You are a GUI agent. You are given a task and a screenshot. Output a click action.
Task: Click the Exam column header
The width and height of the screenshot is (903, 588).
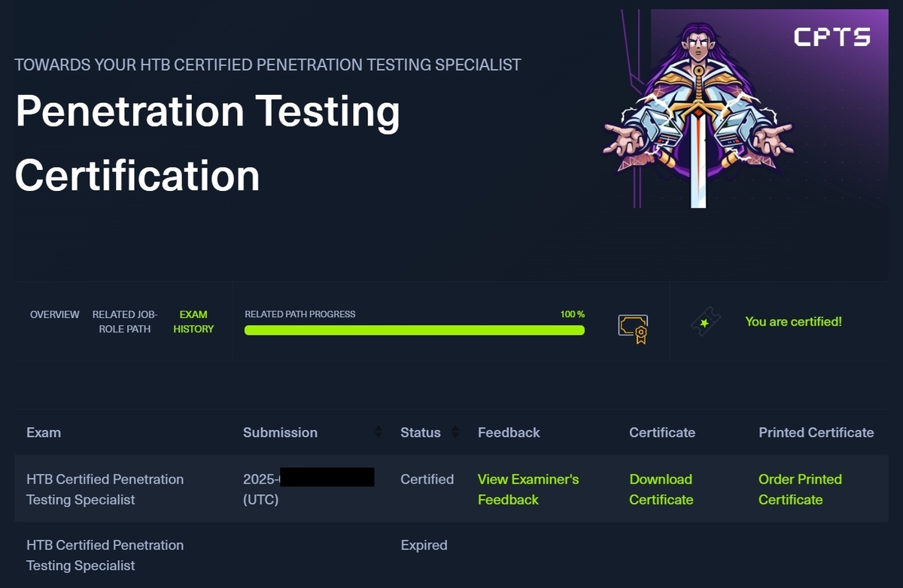click(x=44, y=432)
